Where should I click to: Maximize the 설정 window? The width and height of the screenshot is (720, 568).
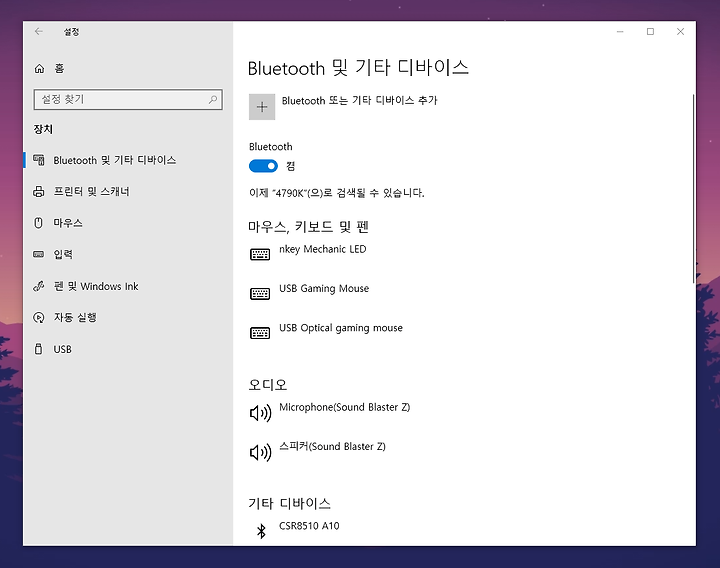650,32
